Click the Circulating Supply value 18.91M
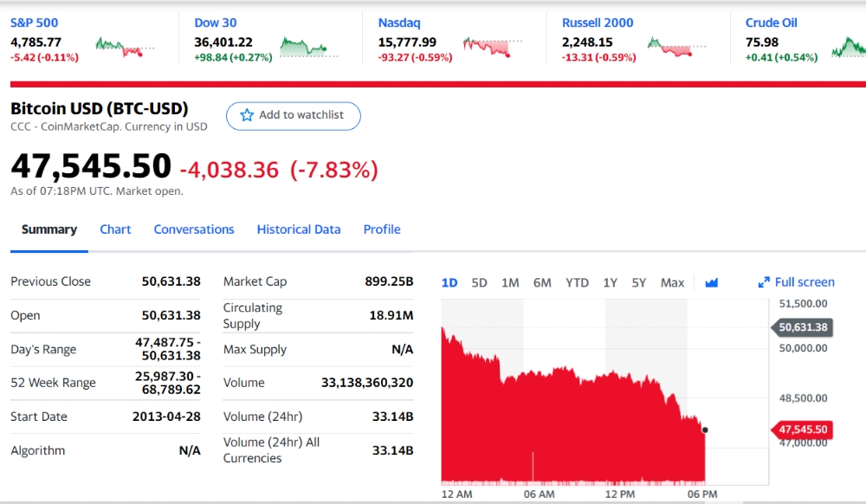The image size is (866, 504). (x=391, y=315)
